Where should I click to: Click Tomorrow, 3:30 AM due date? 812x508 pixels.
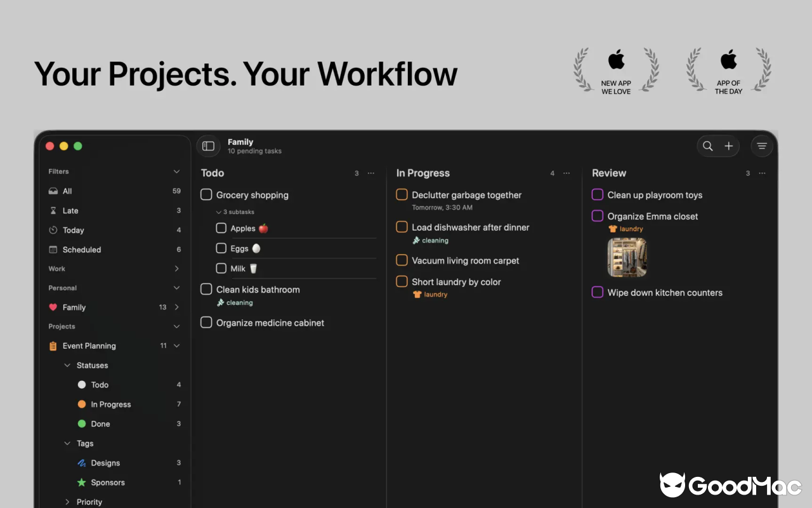442,208
